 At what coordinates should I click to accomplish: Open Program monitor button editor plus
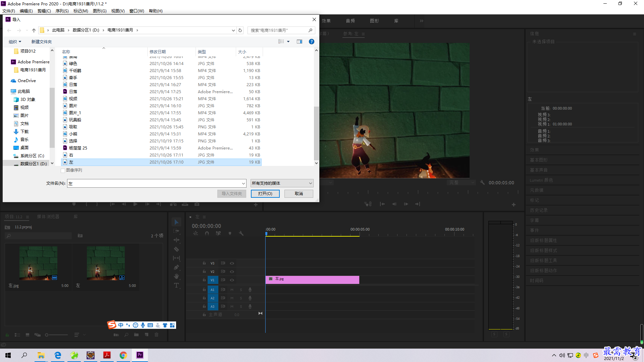tap(514, 204)
